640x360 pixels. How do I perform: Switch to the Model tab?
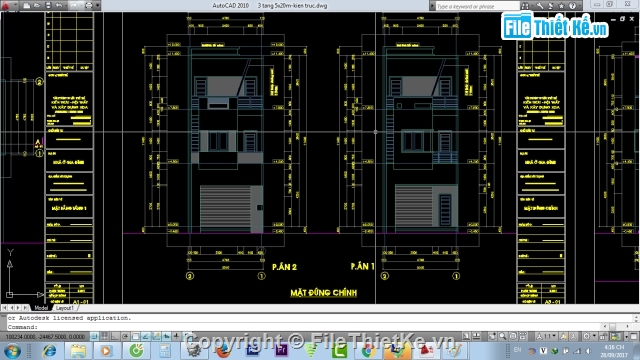coord(41,308)
